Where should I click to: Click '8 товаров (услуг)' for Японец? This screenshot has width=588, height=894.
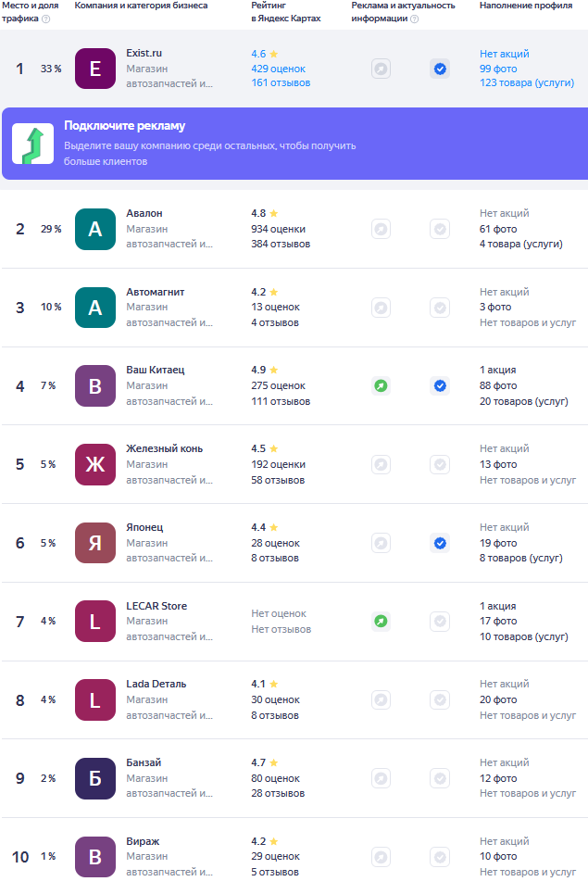(521, 559)
